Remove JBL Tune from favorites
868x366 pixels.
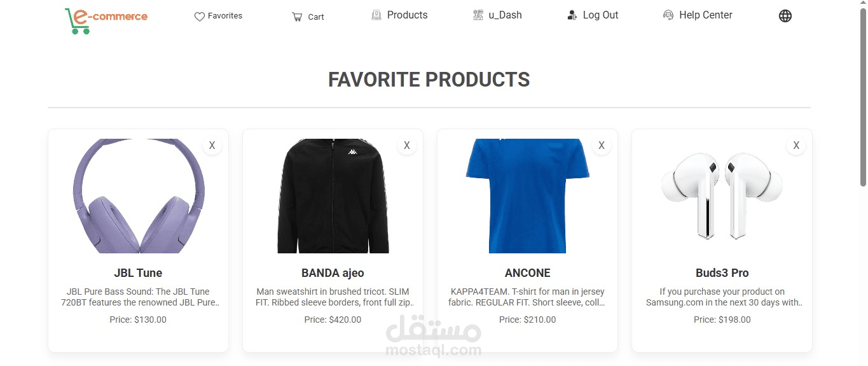point(212,146)
